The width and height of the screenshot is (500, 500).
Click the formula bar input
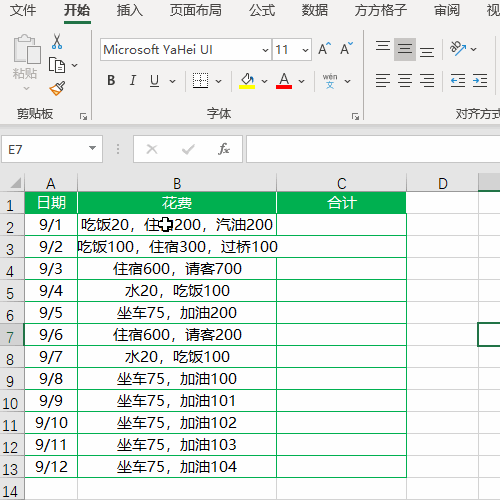373,149
